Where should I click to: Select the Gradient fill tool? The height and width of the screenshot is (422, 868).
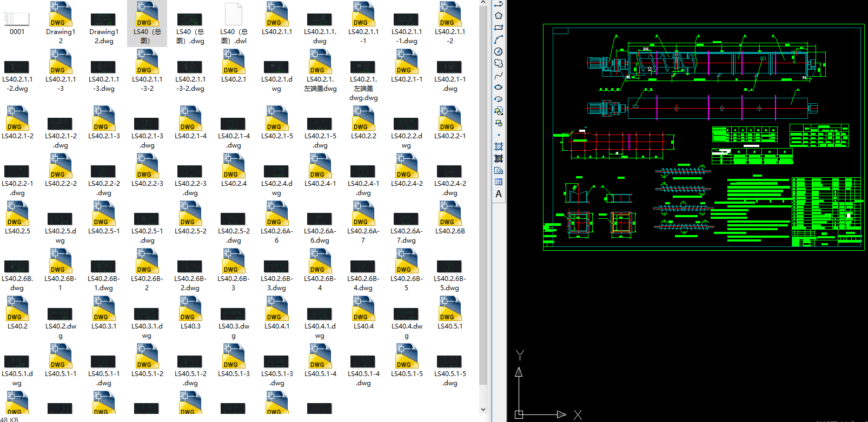click(499, 158)
